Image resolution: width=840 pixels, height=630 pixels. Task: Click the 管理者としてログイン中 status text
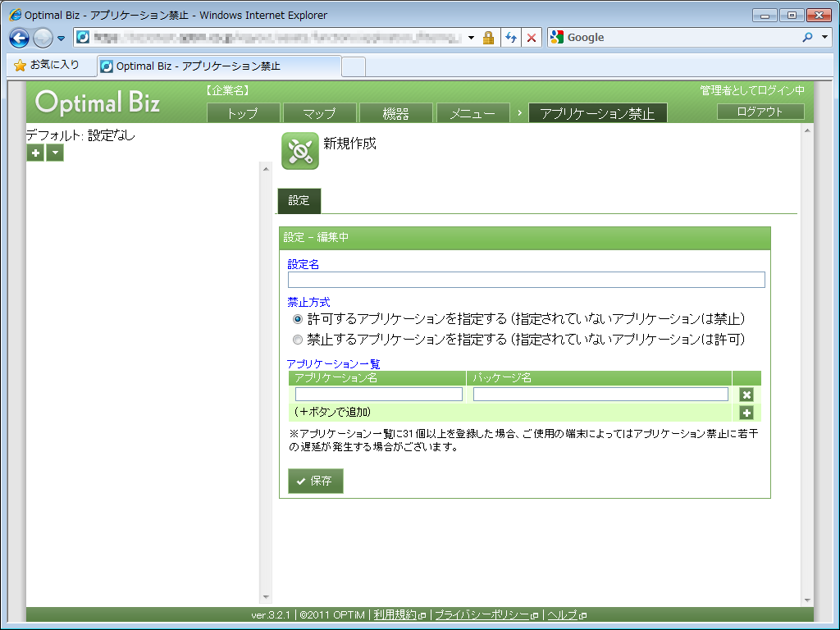(x=752, y=90)
